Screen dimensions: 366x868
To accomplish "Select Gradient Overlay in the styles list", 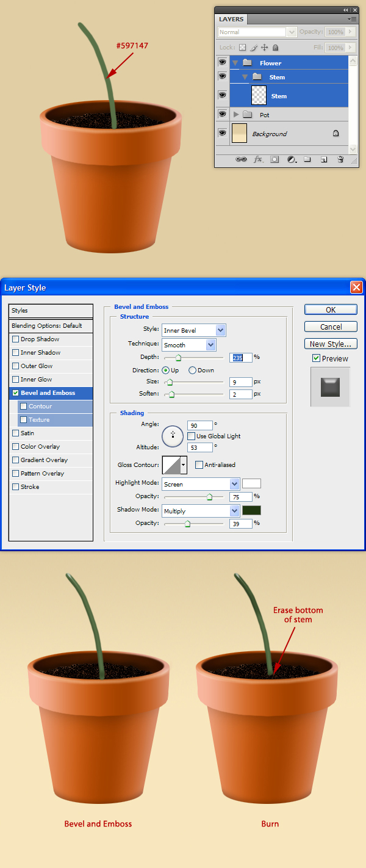I will [x=44, y=460].
